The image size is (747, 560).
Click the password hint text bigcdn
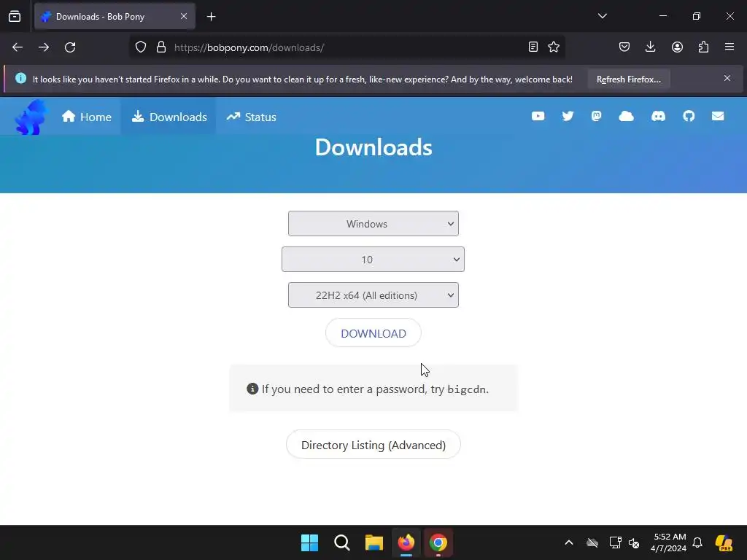467,389
